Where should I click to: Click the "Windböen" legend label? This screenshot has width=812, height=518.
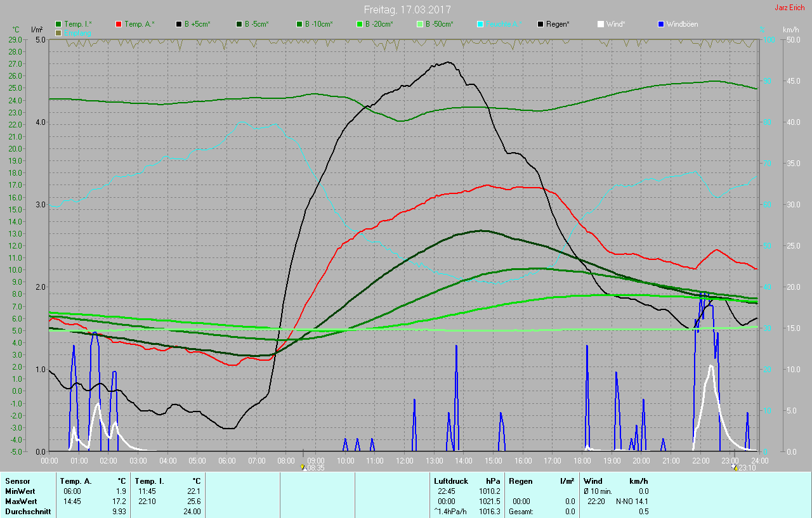[683, 24]
